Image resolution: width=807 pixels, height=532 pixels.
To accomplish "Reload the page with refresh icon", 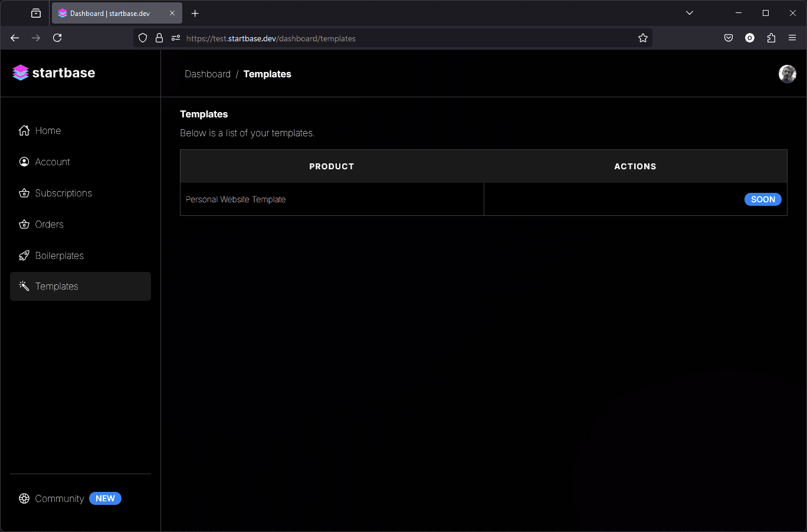I will (57, 38).
